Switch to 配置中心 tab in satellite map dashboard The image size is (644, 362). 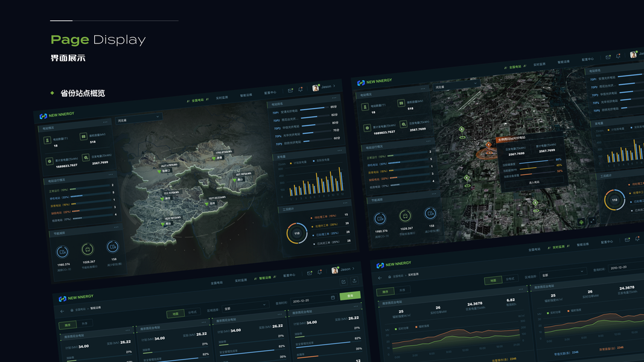(x=588, y=60)
